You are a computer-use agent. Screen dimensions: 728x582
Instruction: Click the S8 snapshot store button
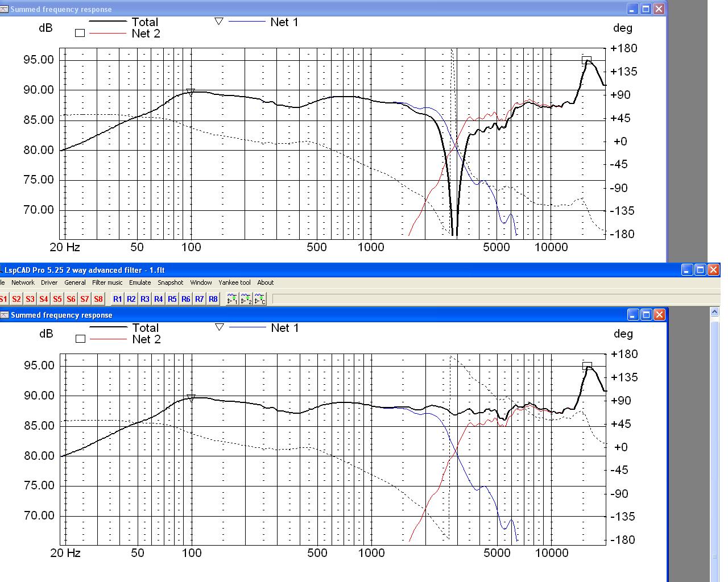(98, 299)
